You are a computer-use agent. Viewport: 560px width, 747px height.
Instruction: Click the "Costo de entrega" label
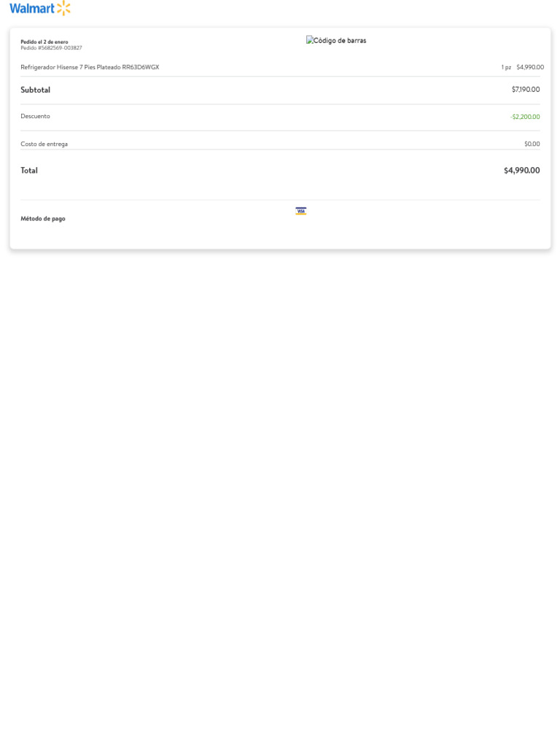44,144
